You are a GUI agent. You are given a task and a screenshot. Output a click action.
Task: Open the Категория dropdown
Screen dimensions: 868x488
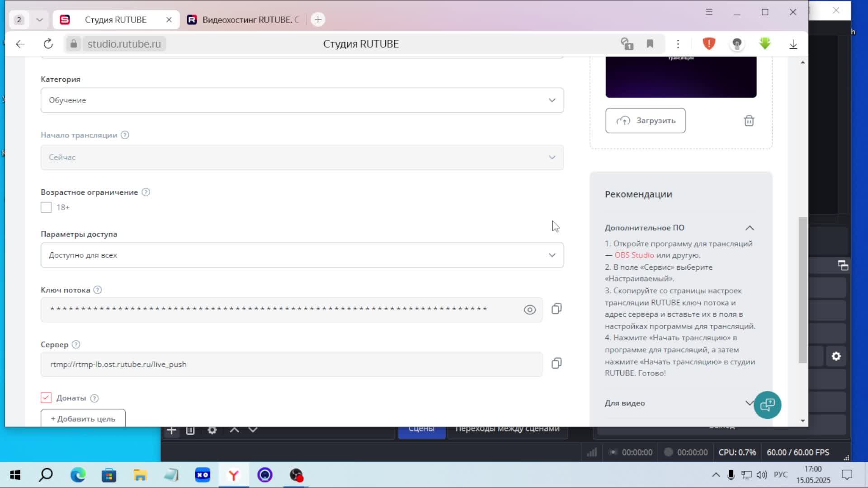pyautogui.click(x=302, y=100)
